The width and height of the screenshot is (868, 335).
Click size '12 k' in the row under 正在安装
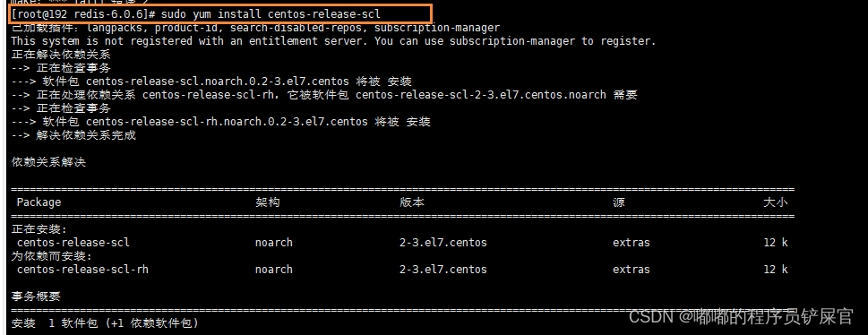[776, 243]
